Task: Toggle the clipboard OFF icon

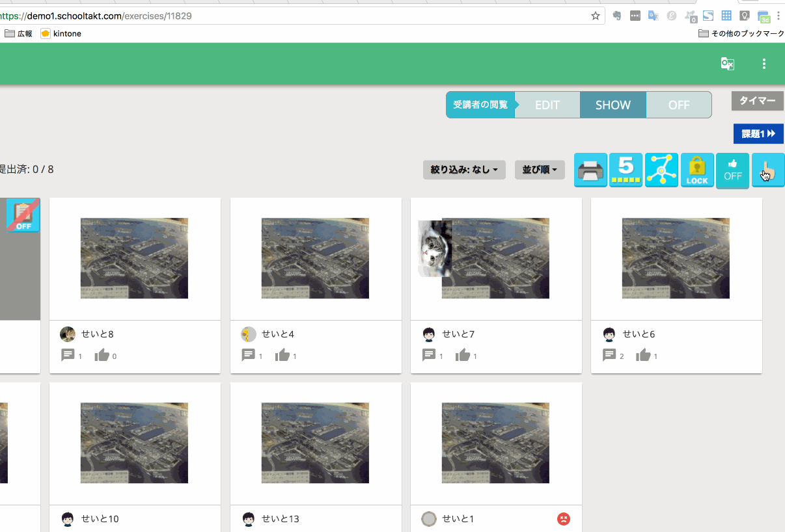Action: tap(23, 215)
